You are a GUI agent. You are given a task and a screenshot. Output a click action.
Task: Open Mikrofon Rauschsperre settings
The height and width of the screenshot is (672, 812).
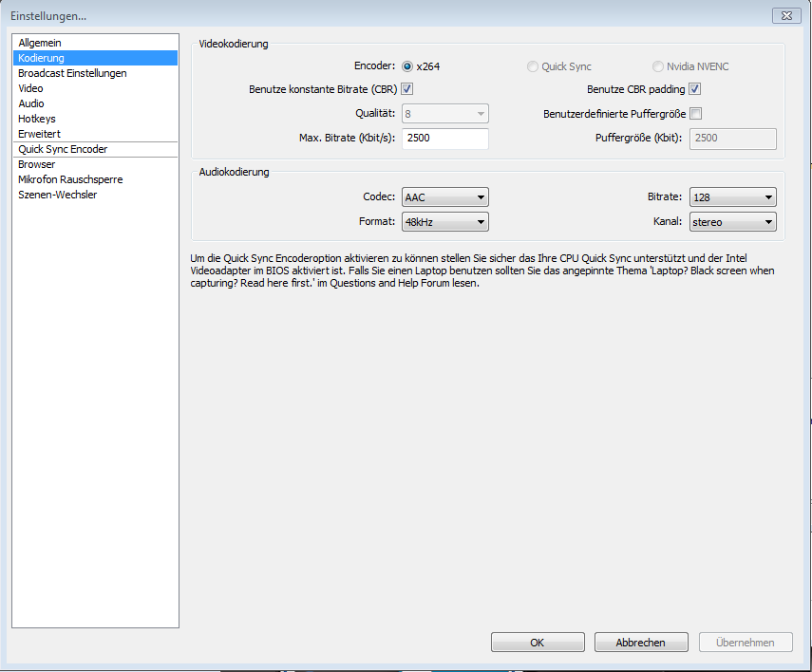95,179
